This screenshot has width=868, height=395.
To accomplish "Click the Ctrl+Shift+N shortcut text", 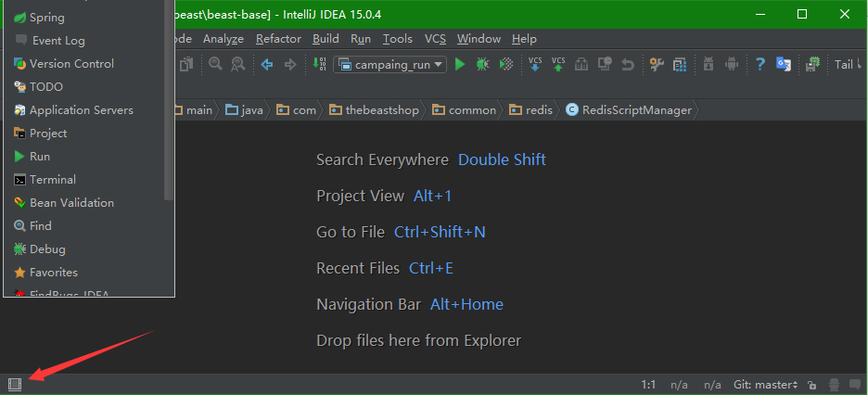I will click(440, 232).
